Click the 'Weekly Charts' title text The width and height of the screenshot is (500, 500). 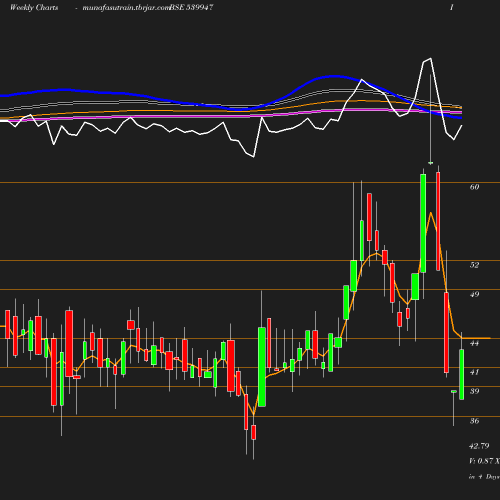[x=34, y=7]
